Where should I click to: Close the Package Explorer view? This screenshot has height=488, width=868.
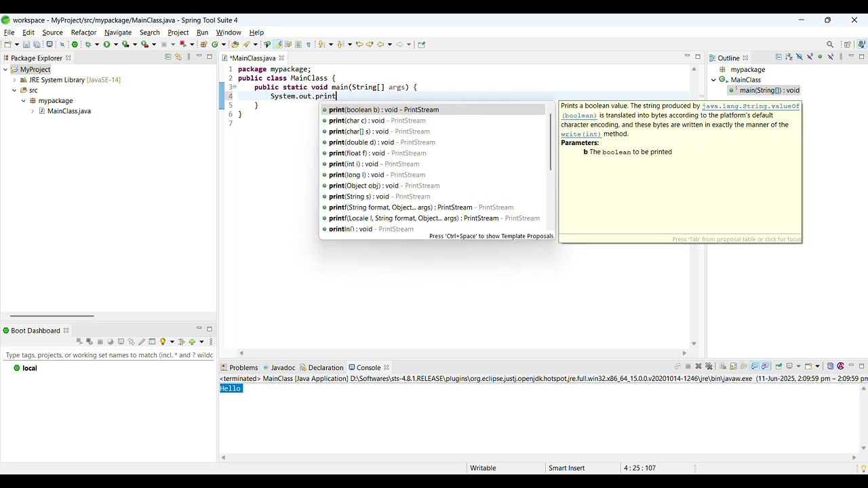pyautogui.click(x=68, y=58)
